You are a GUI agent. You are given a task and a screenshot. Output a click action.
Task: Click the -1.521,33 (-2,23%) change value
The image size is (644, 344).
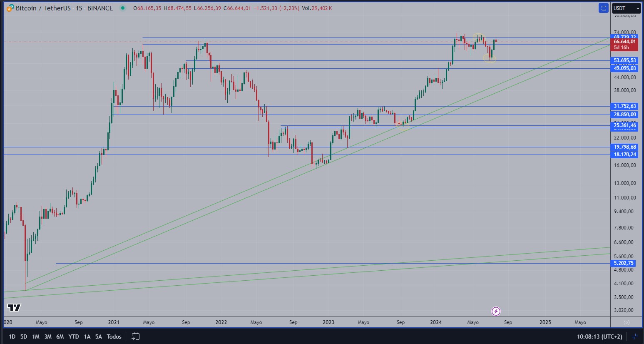[276, 8]
